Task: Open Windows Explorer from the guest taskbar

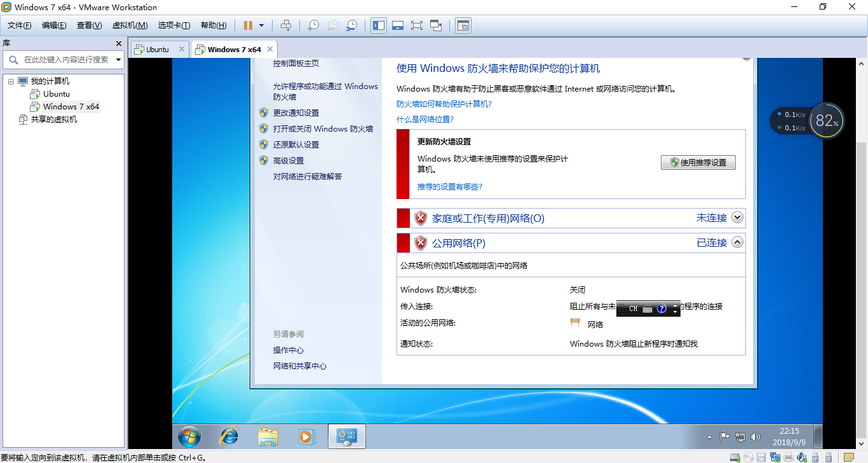Action: click(268, 436)
